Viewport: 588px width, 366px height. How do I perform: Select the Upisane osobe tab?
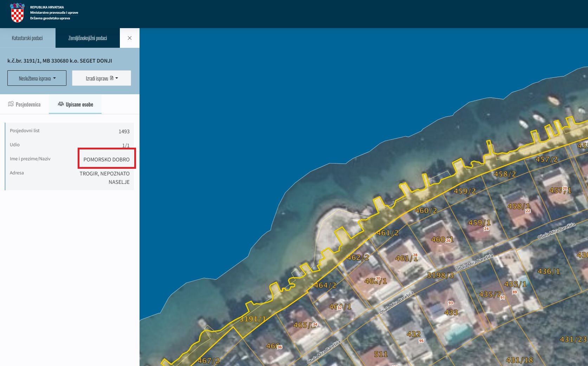(x=75, y=104)
